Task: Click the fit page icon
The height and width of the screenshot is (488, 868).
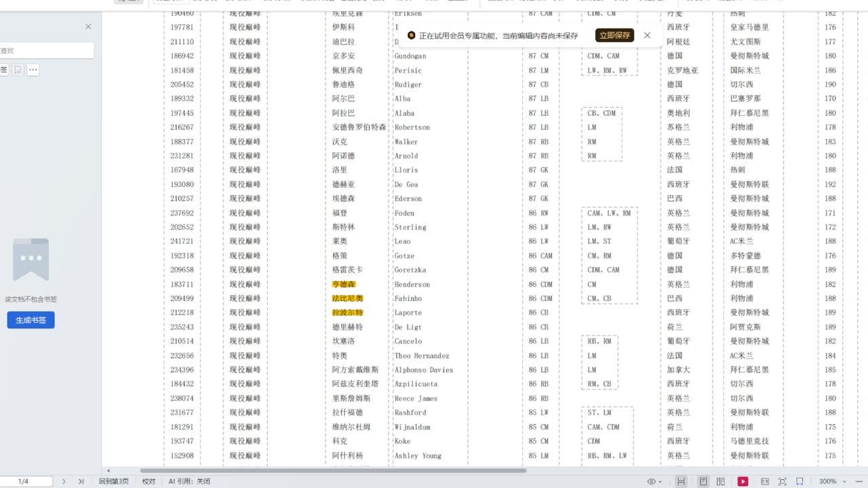Action: coord(782,481)
